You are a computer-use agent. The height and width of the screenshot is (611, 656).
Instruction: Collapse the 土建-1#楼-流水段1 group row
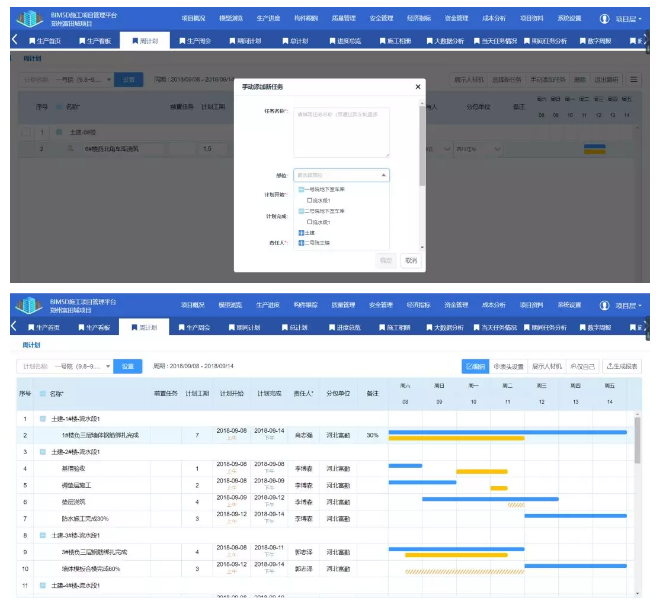(x=42, y=418)
